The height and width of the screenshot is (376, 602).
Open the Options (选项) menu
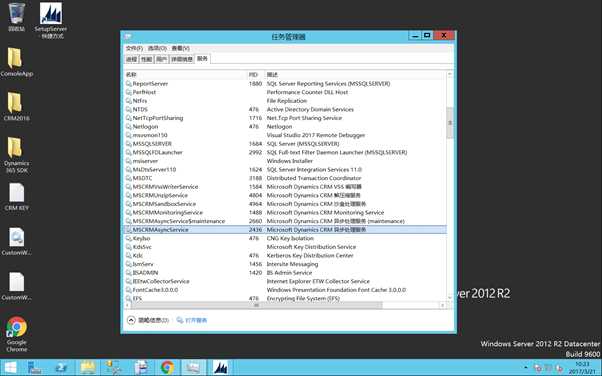click(157, 48)
